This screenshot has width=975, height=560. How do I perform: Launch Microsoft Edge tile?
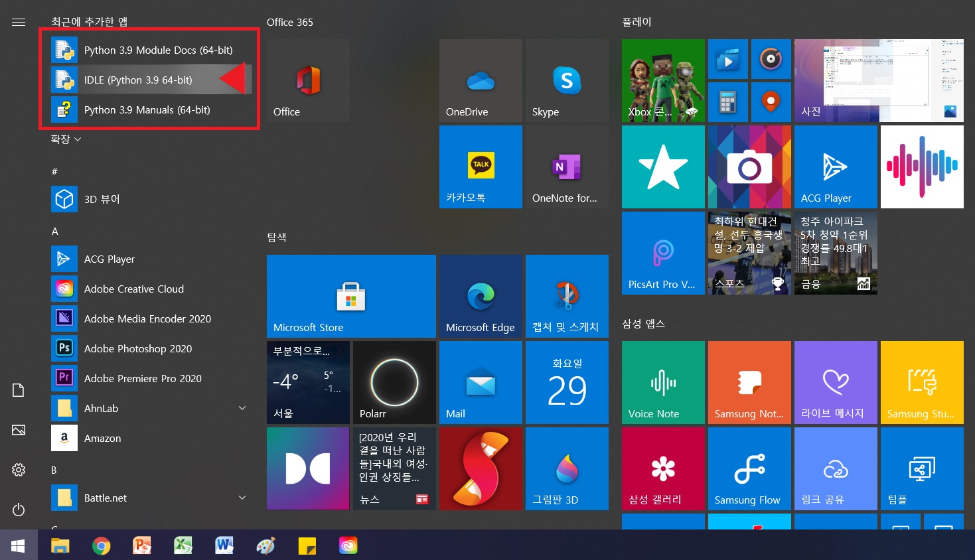481,296
